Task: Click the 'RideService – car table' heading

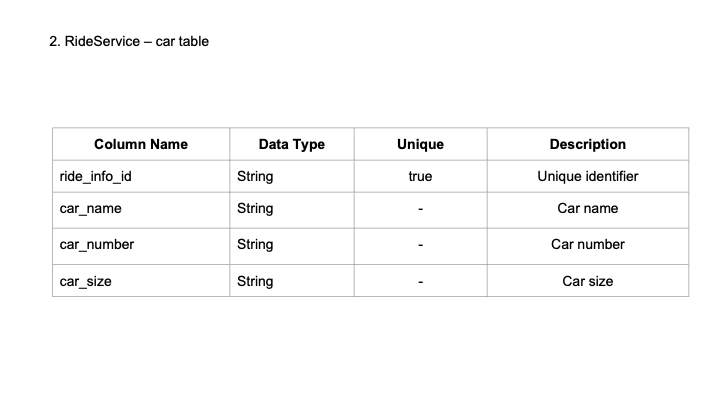Action: click(129, 41)
